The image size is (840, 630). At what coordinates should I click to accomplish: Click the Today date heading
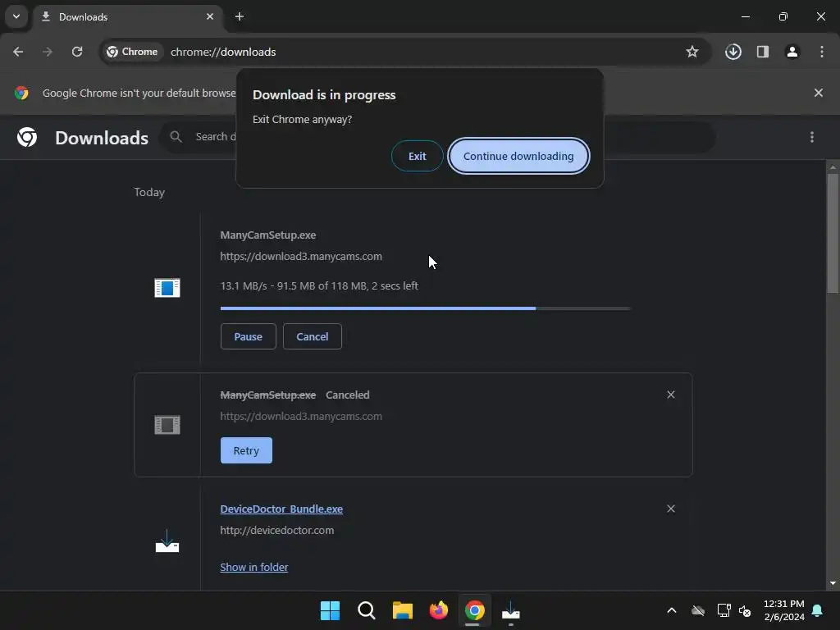[149, 192]
